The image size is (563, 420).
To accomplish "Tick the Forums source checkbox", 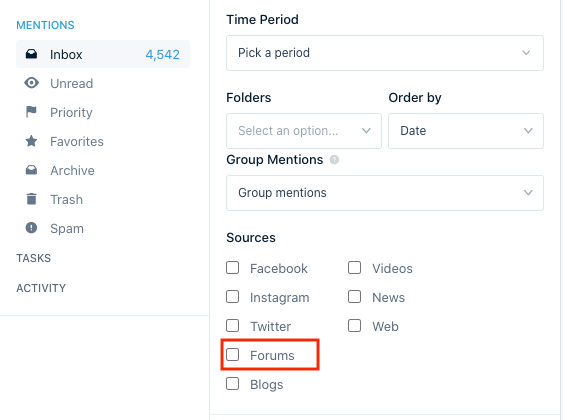I will pyautogui.click(x=233, y=355).
